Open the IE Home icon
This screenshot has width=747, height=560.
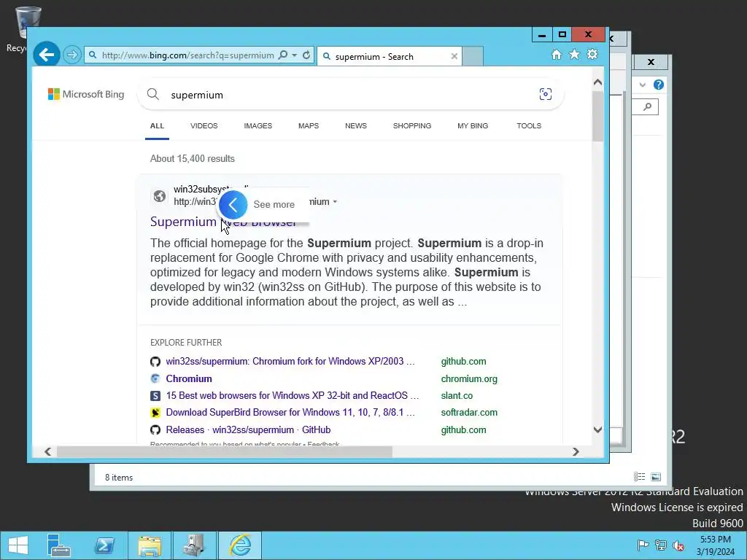(557, 54)
